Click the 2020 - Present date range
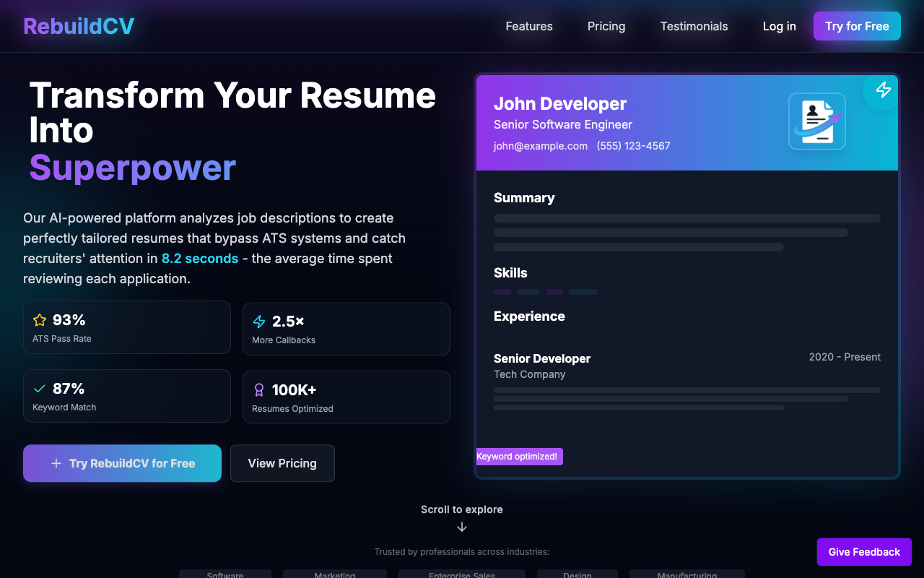This screenshot has height=578, width=924. (x=845, y=357)
